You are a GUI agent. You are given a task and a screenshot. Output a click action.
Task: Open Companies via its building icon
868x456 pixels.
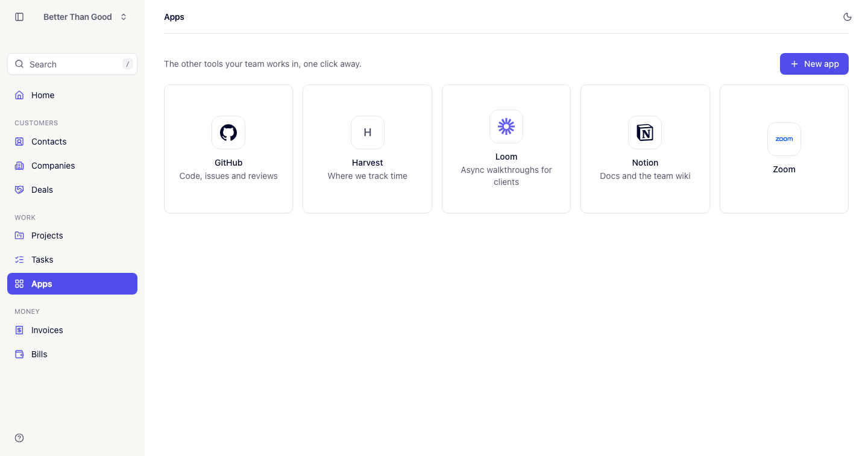[19, 166]
